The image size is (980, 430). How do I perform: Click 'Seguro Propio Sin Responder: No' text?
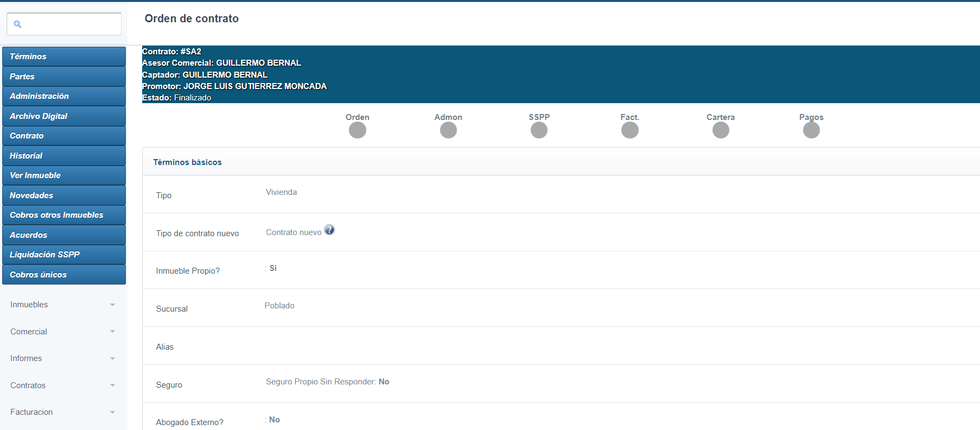click(327, 382)
